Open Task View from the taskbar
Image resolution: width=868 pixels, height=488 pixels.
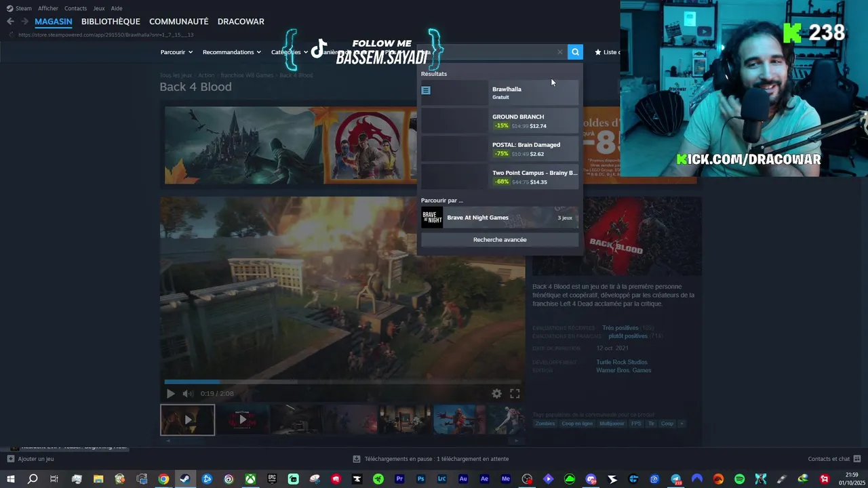coord(54,479)
